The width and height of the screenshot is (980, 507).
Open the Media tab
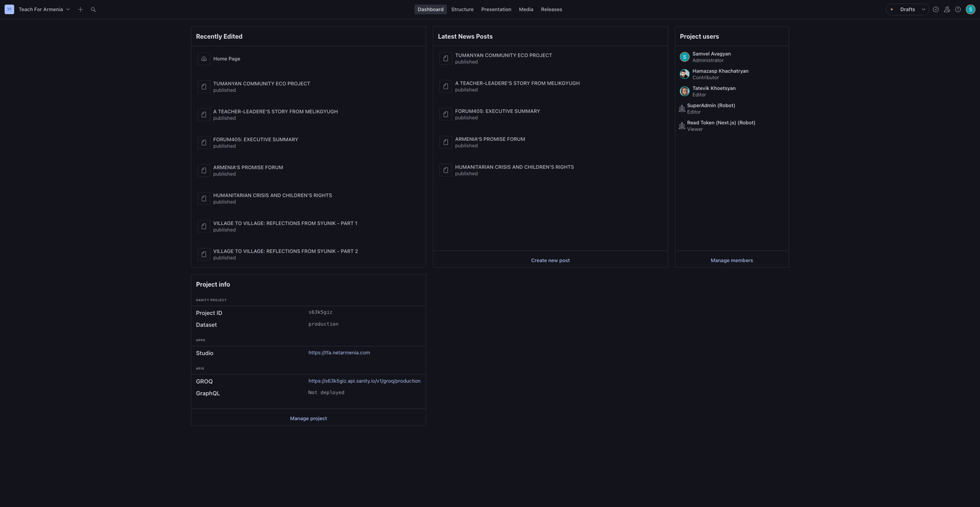[525, 9]
